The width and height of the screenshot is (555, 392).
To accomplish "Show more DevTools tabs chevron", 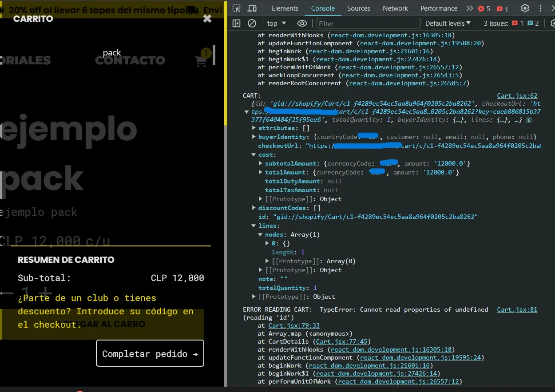I will tap(470, 8).
